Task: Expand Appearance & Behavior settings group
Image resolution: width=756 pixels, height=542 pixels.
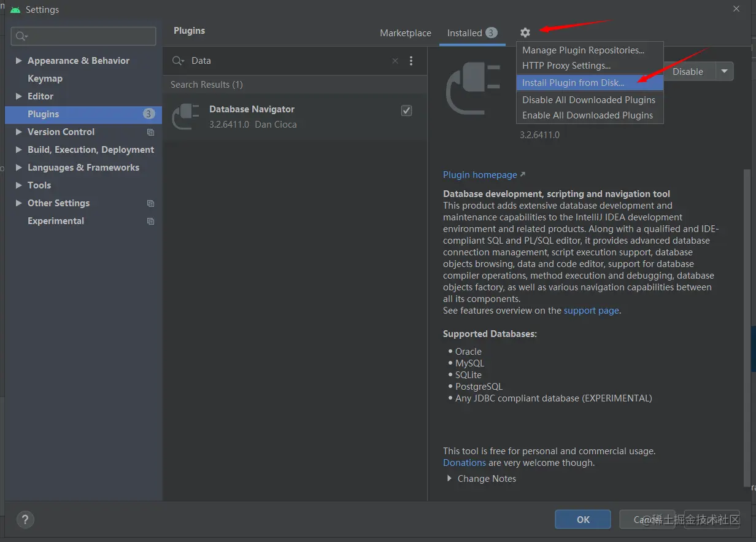Action: coord(19,61)
